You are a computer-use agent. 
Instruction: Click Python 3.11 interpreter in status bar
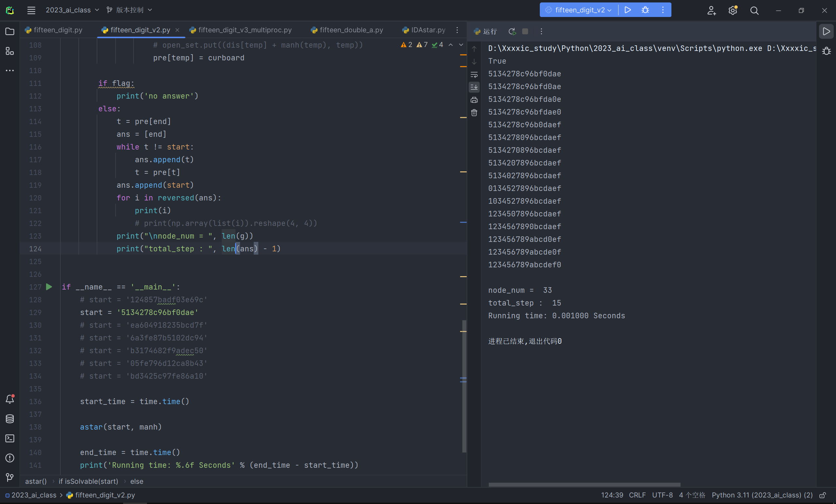[x=762, y=495]
